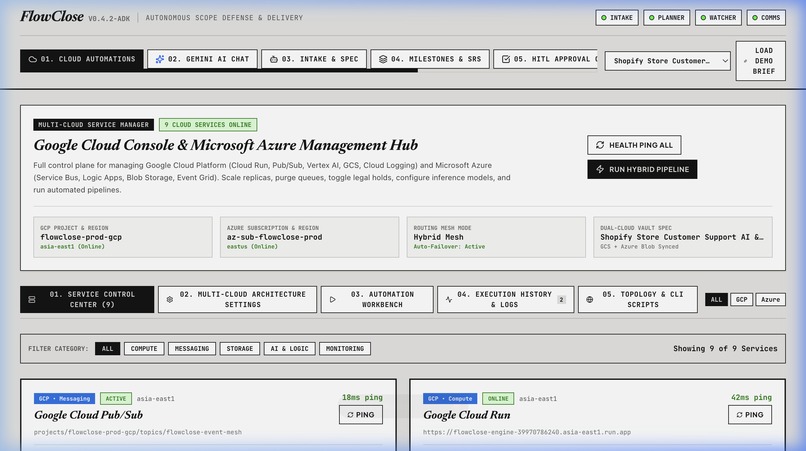Image resolution: width=806 pixels, height=451 pixels.
Task: Click the Hybrid Mesh routing mode card
Action: 496,237
